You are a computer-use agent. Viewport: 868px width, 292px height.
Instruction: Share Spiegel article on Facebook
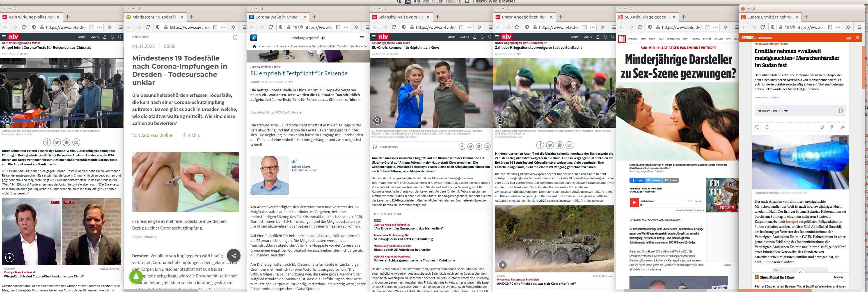pyautogui.click(x=832, y=127)
